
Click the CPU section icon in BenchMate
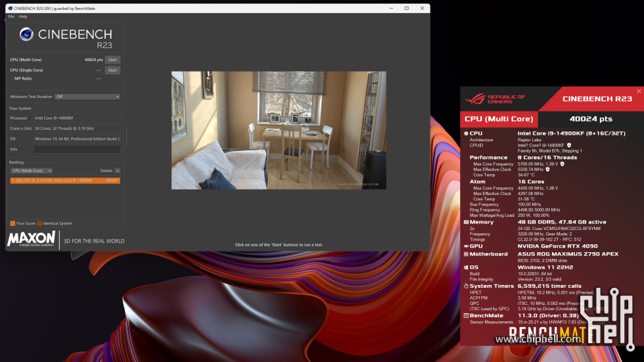[x=466, y=133]
